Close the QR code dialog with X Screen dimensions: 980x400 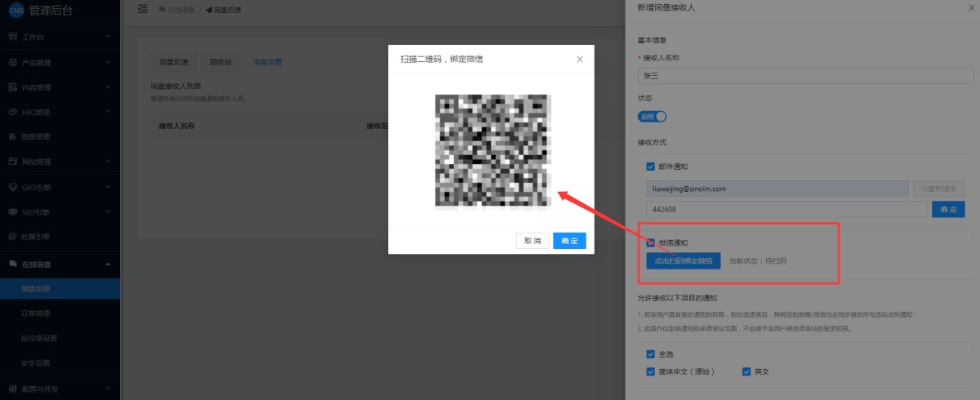580,59
